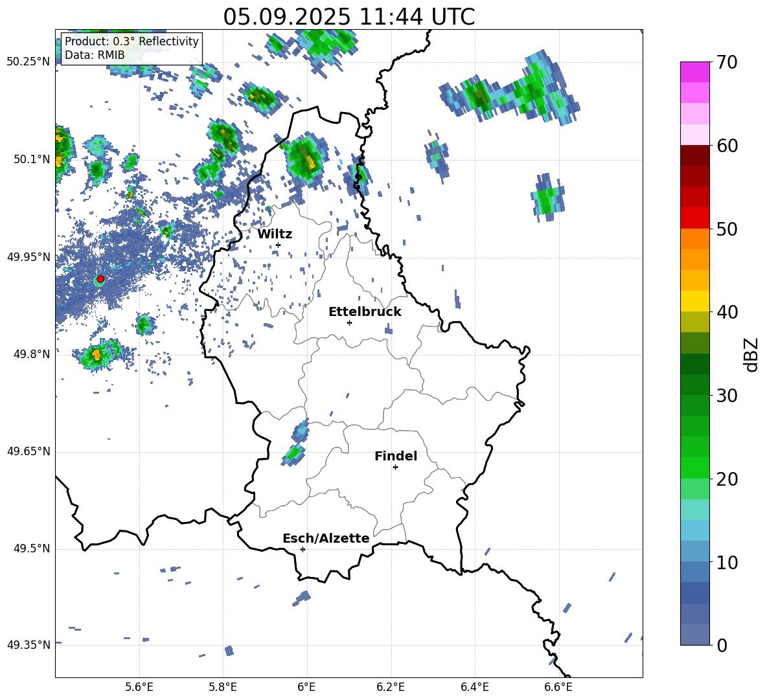This screenshot has height=700, width=767.
Task: Click the colorbar tick label 20
Action: tap(726, 479)
